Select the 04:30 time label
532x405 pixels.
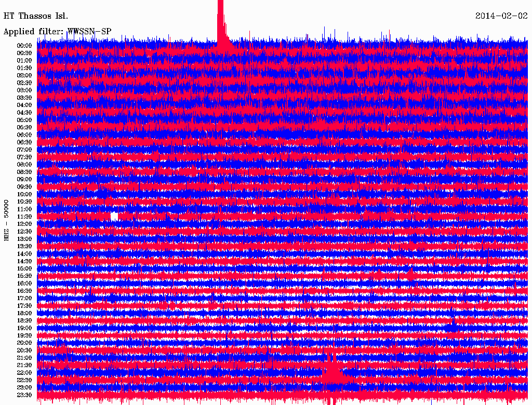pos(24,112)
